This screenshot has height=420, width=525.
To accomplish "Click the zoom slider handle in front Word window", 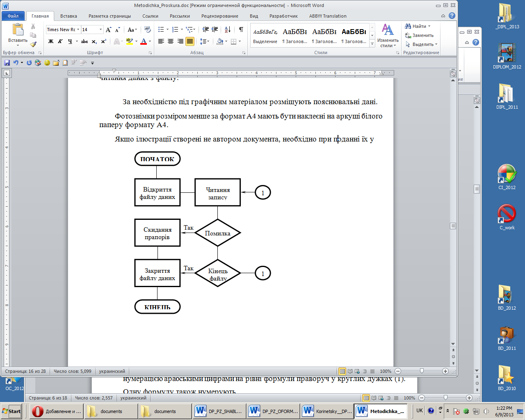I will (422, 371).
